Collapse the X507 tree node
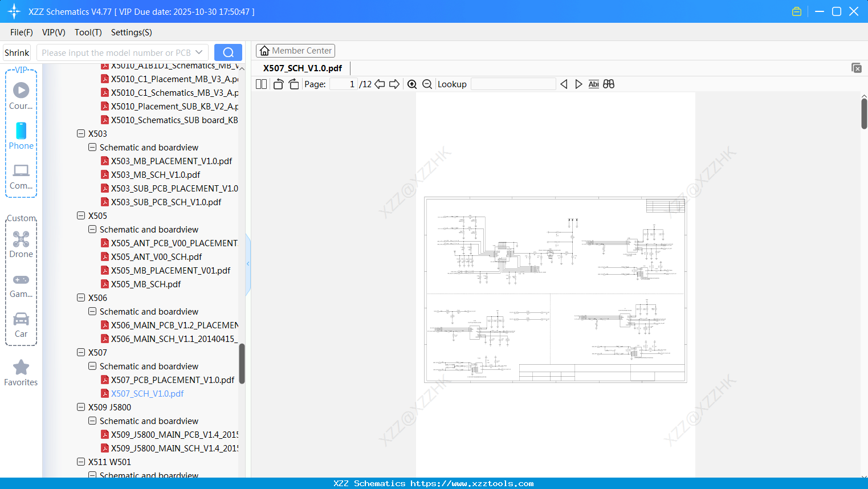This screenshot has height=489, width=868. tap(81, 352)
